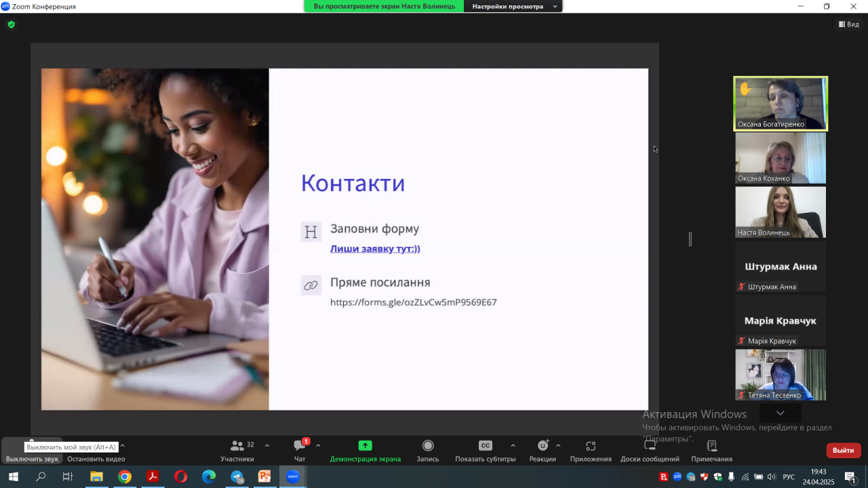Viewport: 868px width, 488px height.
Task: Switch input language via РУС indicator
Action: [789, 477]
